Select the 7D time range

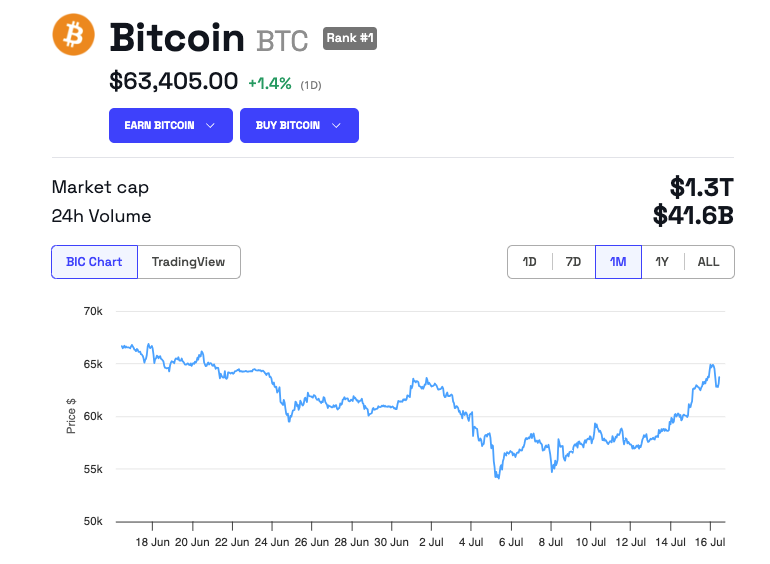click(x=573, y=262)
